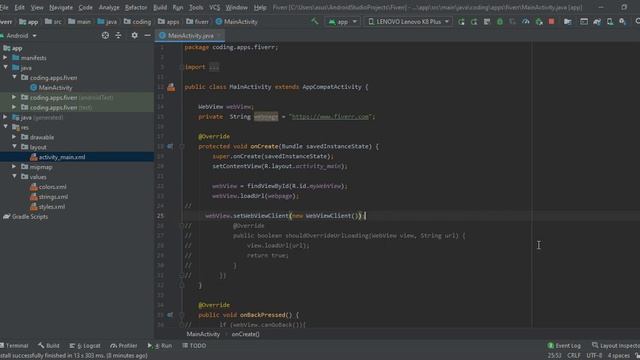The height and width of the screenshot is (360, 640).
Task: Select MainActivity class in project tree
Action: 51,87
